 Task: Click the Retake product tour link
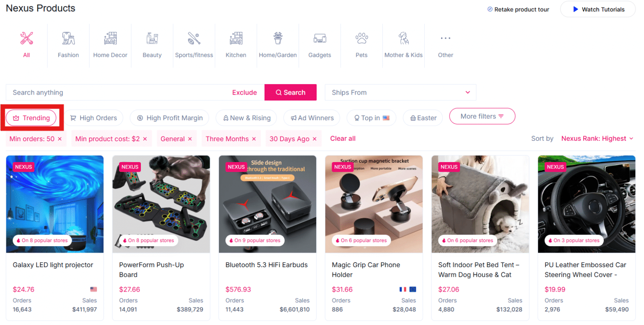[518, 9]
